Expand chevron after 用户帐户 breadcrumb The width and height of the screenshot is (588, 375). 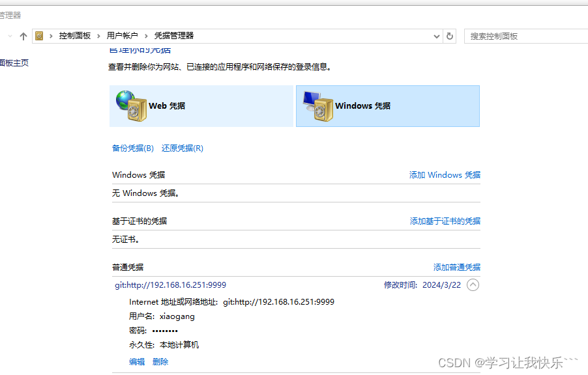pos(146,36)
